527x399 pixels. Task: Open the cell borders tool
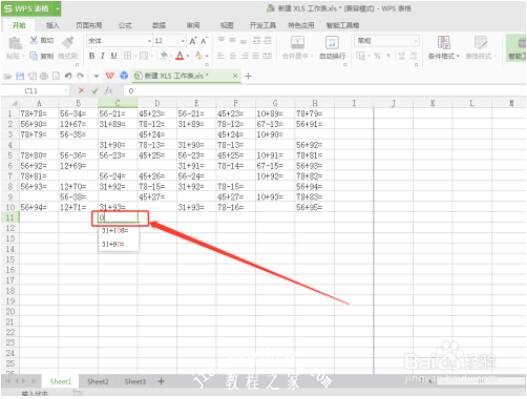tap(127, 55)
